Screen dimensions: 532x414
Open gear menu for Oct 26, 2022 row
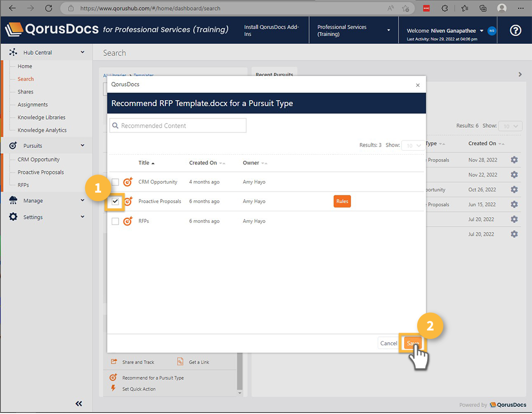(514, 189)
